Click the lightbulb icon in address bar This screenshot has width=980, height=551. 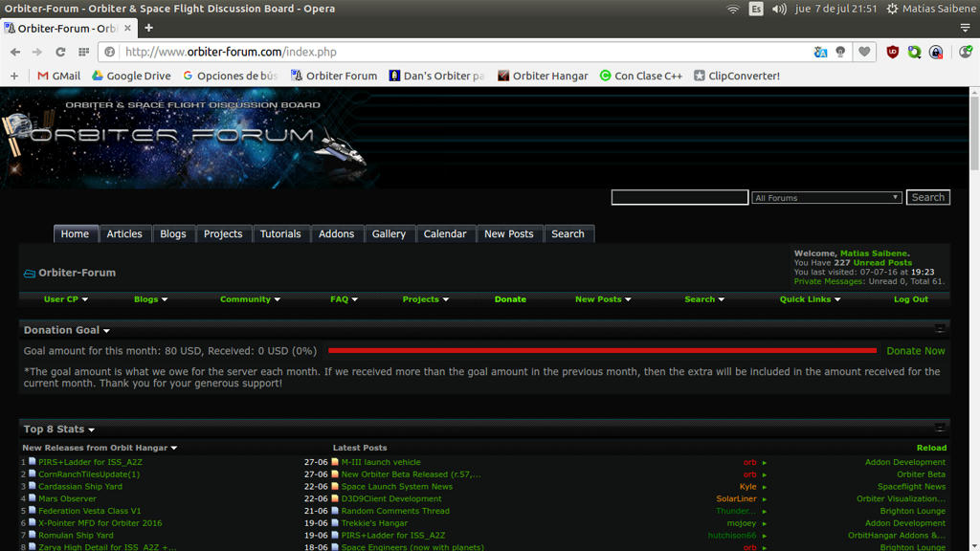[x=840, y=52]
